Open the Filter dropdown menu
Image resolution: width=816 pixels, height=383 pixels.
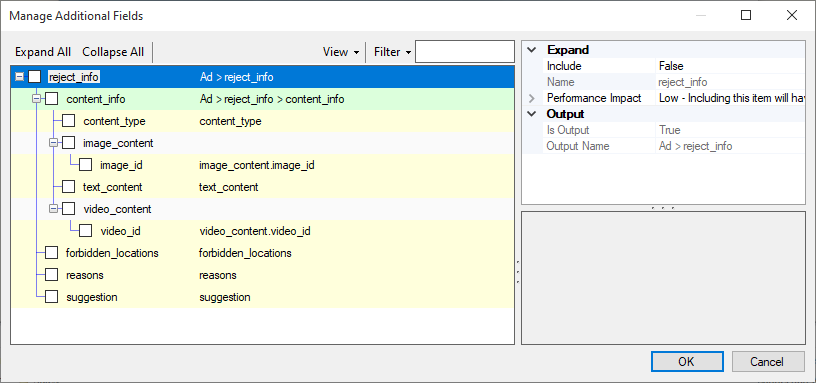pyautogui.click(x=392, y=52)
